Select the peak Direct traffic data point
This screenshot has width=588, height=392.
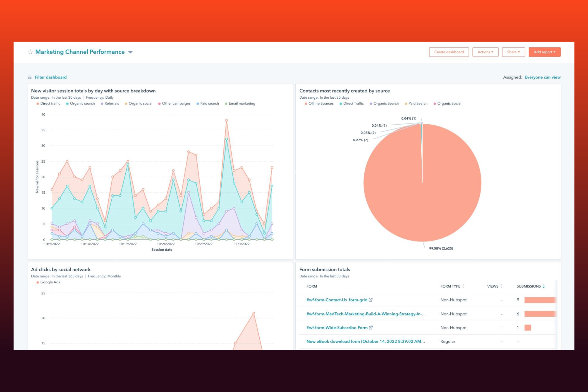point(226,120)
